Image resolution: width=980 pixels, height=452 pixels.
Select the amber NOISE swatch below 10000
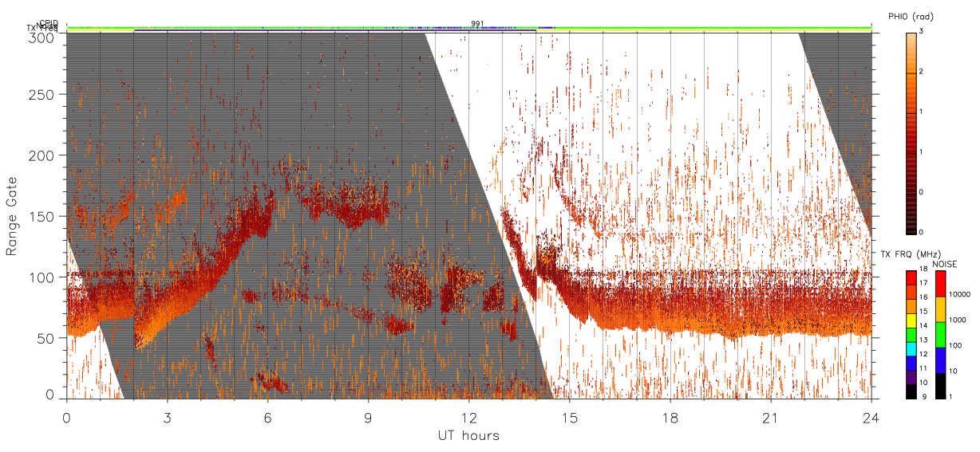pos(942,309)
